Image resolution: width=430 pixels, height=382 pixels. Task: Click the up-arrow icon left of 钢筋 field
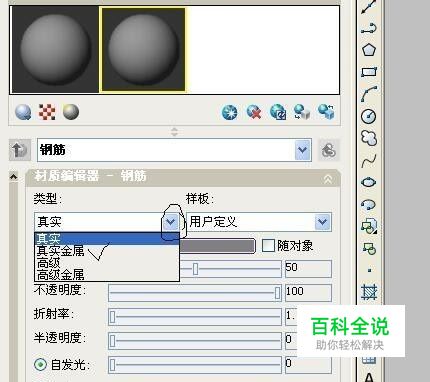20,150
